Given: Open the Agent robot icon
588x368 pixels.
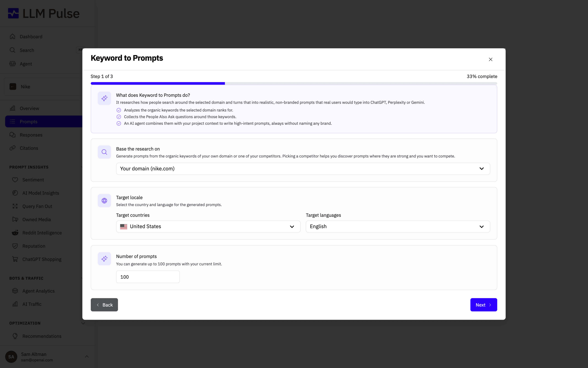Looking at the screenshot, I should [13, 64].
